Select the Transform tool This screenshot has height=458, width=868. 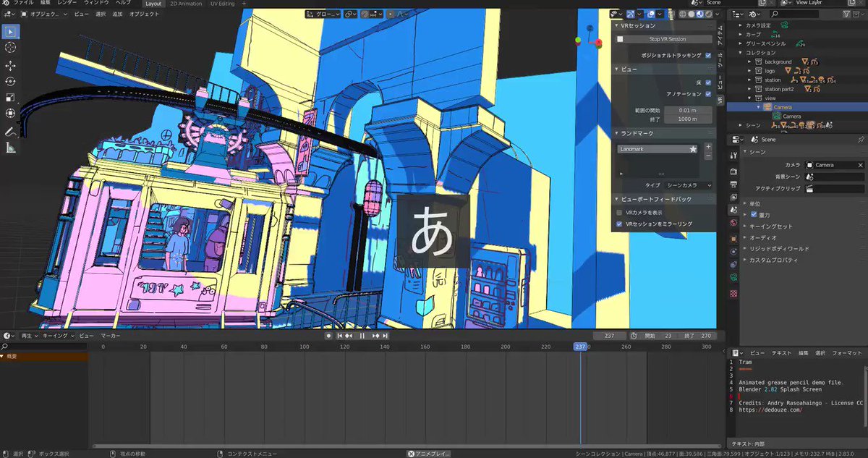(10, 114)
